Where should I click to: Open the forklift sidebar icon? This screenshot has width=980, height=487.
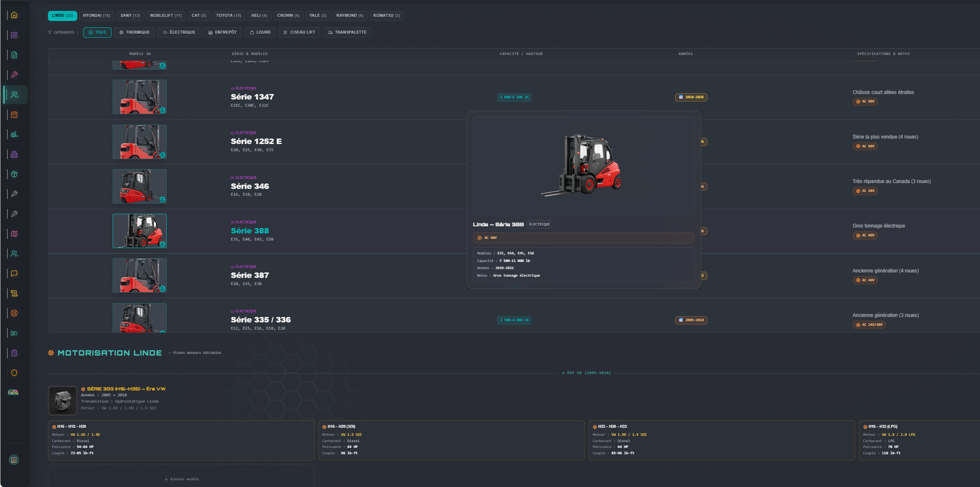[14, 134]
